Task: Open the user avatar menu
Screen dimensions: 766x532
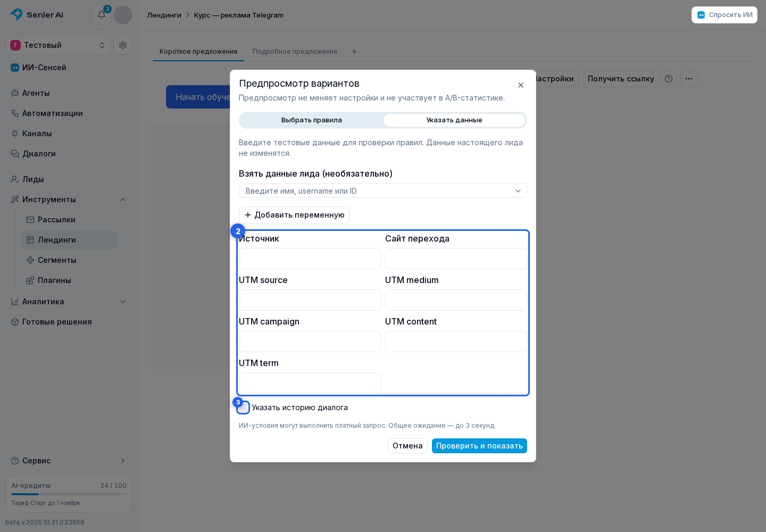Action: click(x=123, y=15)
